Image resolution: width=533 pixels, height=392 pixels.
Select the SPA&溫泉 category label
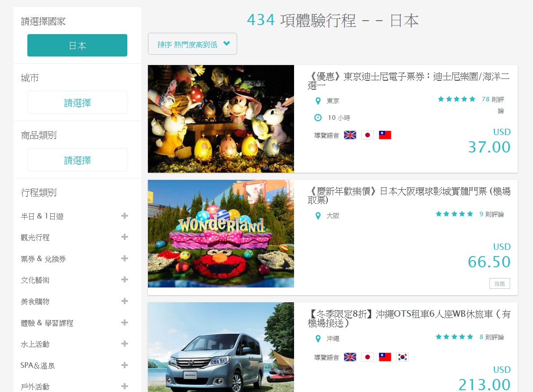coord(37,366)
